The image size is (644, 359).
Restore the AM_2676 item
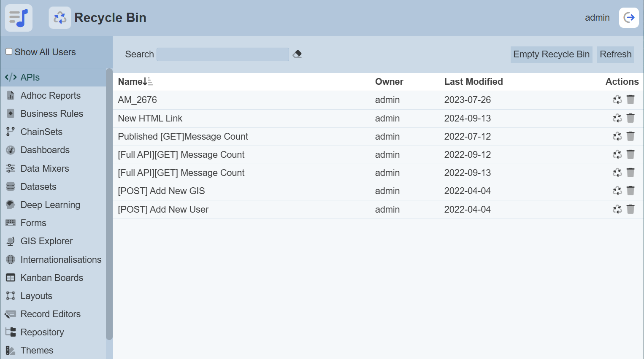click(x=617, y=100)
